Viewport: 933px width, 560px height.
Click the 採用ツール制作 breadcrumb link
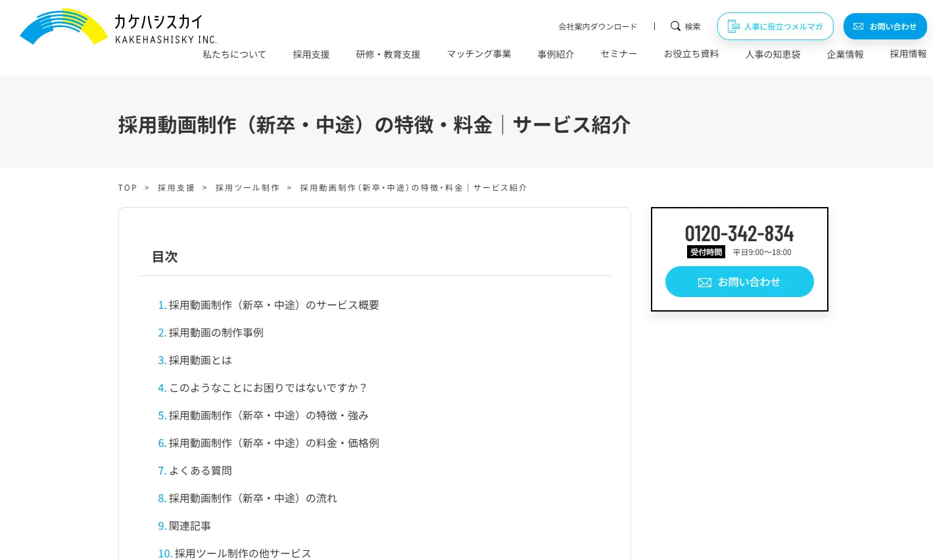pyautogui.click(x=247, y=188)
